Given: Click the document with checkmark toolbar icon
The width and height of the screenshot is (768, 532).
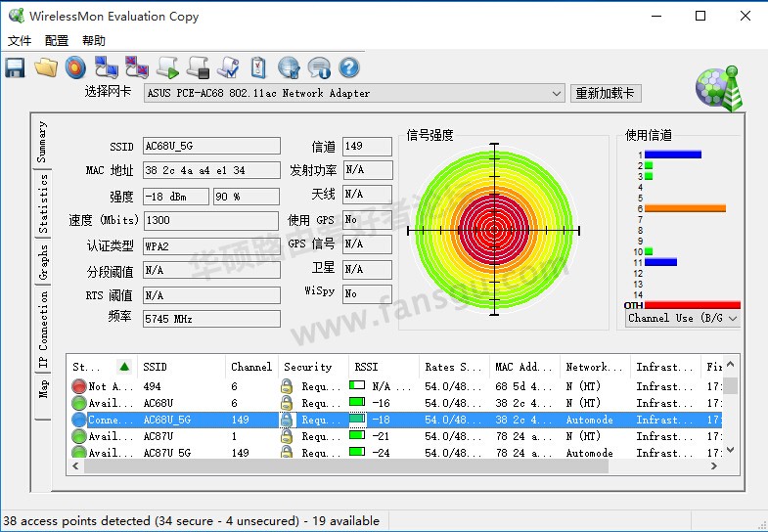Looking at the screenshot, I should click(228, 67).
